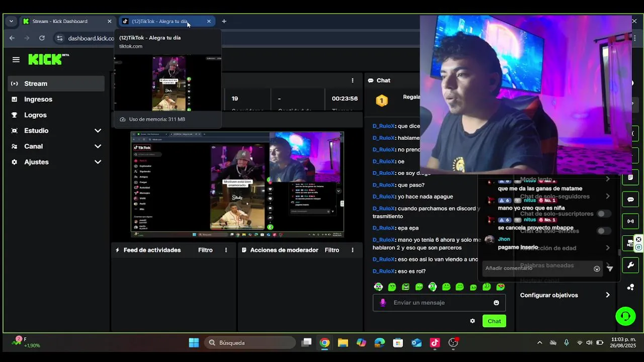This screenshot has height=362, width=644.
Task: Click the chat bubble icon in right rail
Action: pos(630,199)
